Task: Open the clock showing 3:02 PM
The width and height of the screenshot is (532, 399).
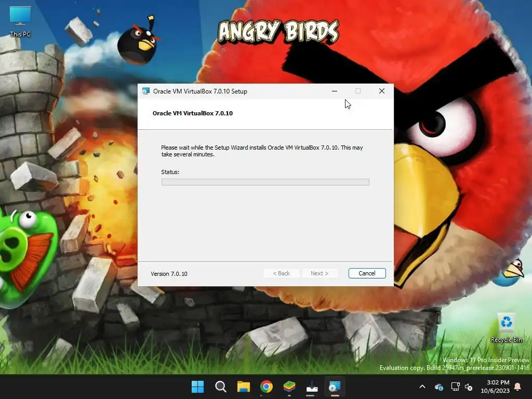Action: coord(495,387)
